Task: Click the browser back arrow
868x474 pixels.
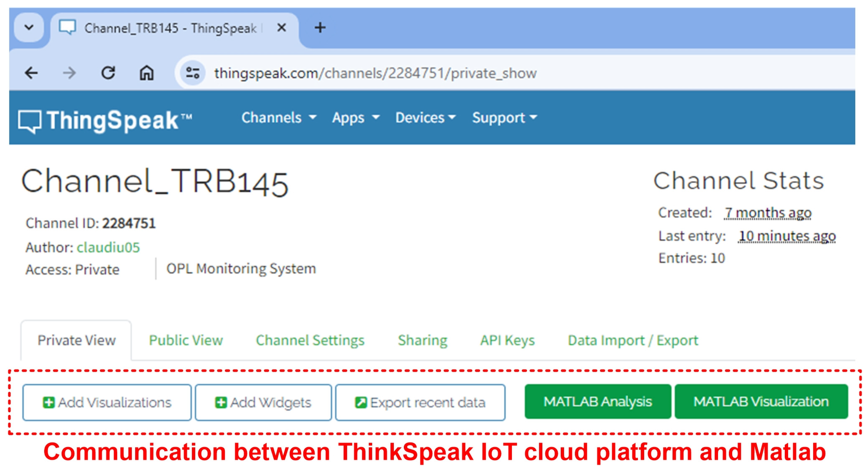Action: click(31, 73)
